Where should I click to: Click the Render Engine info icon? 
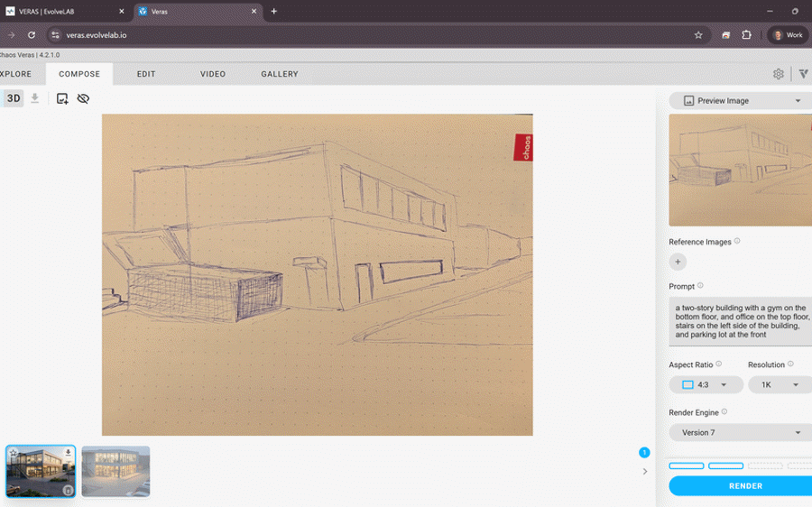(x=724, y=411)
